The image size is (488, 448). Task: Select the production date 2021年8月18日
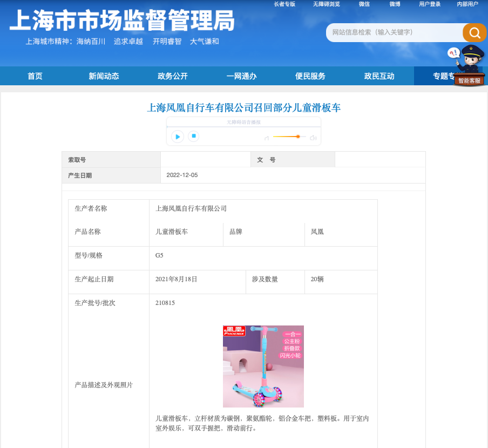click(176, 279)
